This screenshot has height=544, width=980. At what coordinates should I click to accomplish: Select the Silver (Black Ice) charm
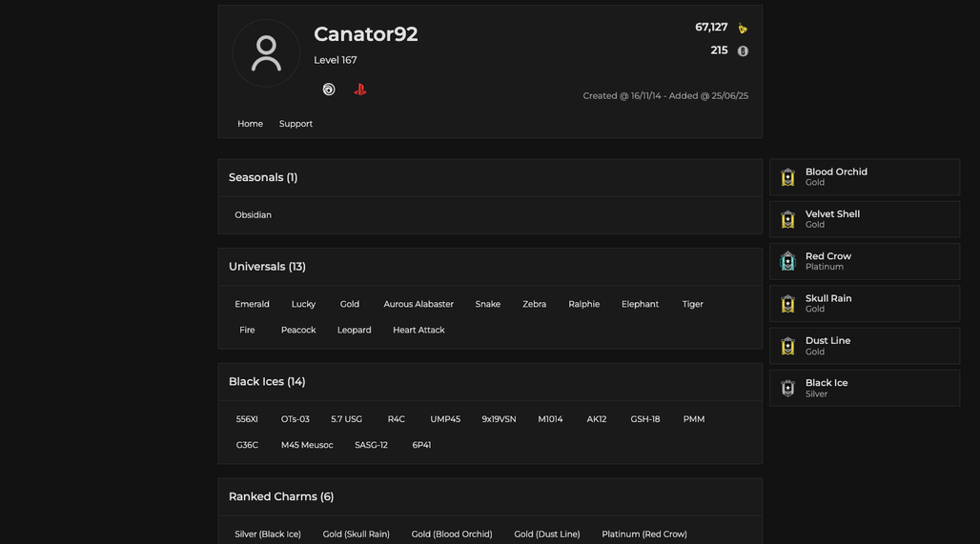268,534
